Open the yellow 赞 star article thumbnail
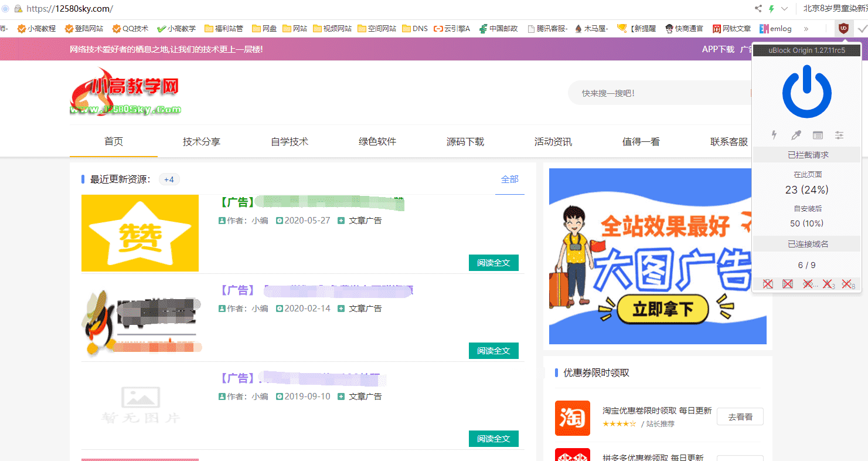Image resolution: width=868 pixels, height=461 pixels. [140, 233]
